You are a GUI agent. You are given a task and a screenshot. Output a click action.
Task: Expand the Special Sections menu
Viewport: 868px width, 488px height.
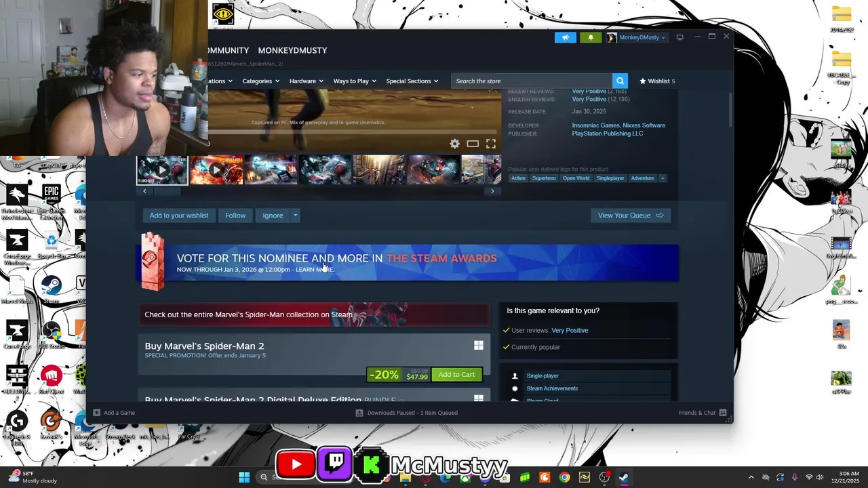[412, 81]
